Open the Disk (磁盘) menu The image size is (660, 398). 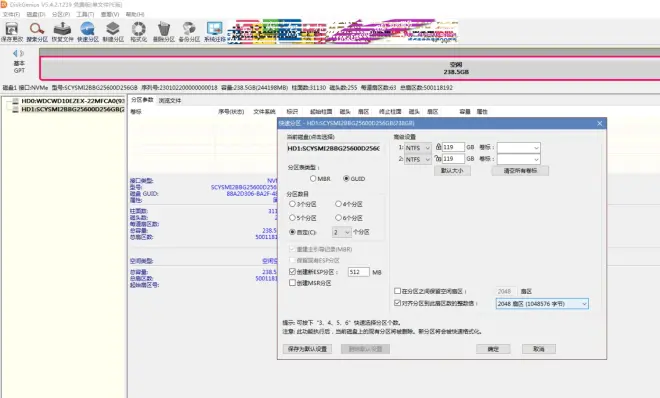[36, 14]
